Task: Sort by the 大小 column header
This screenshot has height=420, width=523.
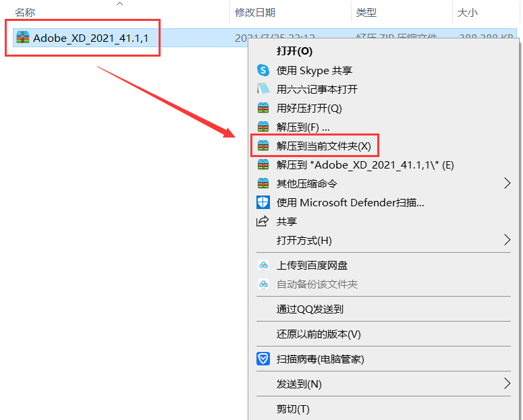Action: coord(467,12)
